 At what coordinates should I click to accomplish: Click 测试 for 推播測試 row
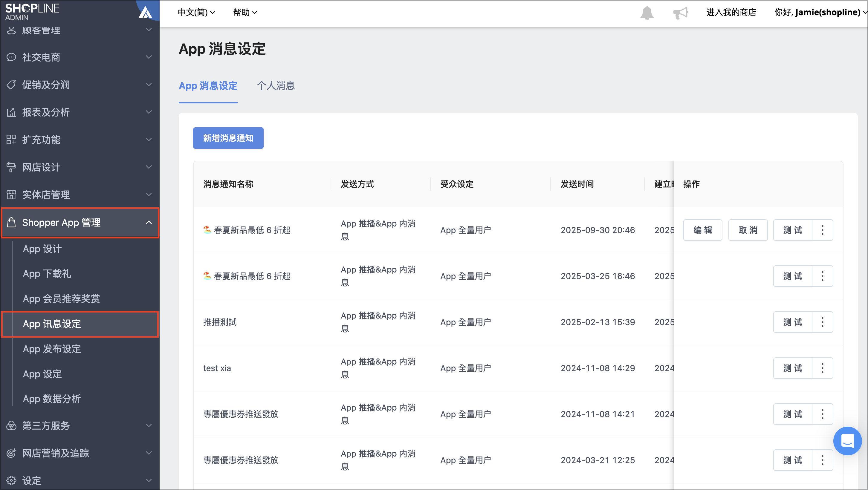tap(792, 322)
